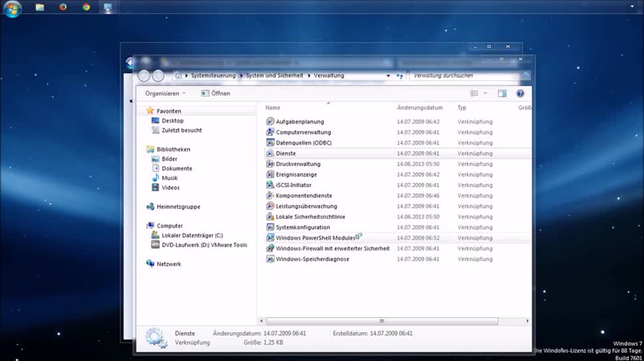Open the Organisieren dropdown menu
Viewport: 644px width, 361px height.
(x=165, y=94)
